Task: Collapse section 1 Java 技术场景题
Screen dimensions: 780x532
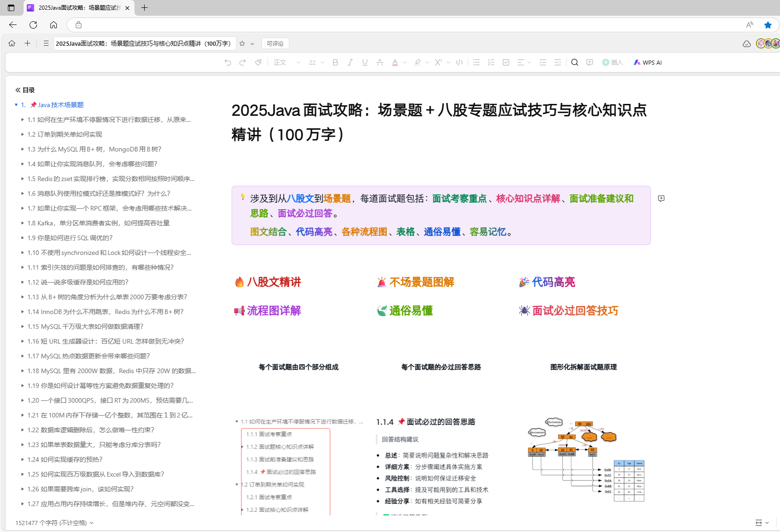Action: [x=16, y=105]
